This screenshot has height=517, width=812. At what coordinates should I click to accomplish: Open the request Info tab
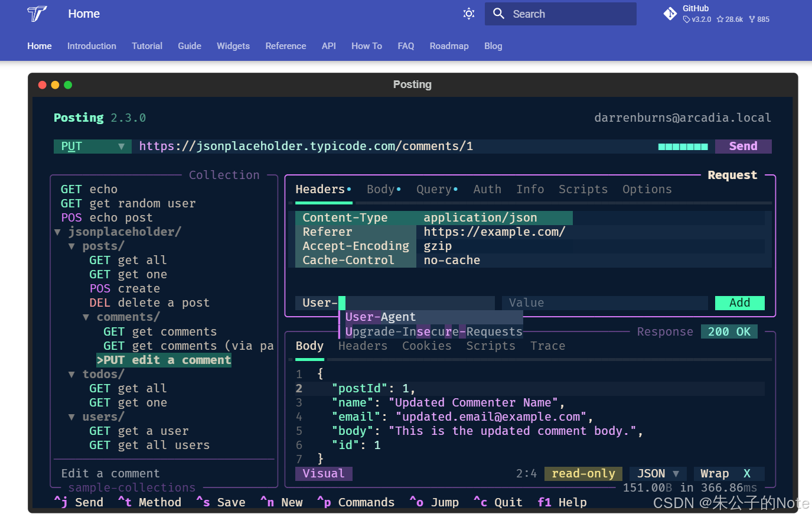pyautogui.click(x=530, y=190)
